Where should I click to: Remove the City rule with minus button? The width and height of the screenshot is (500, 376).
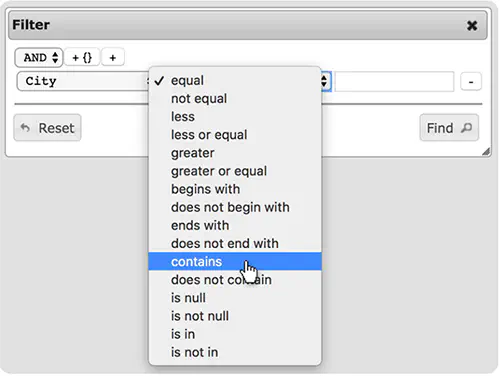(x=471, y=81)
